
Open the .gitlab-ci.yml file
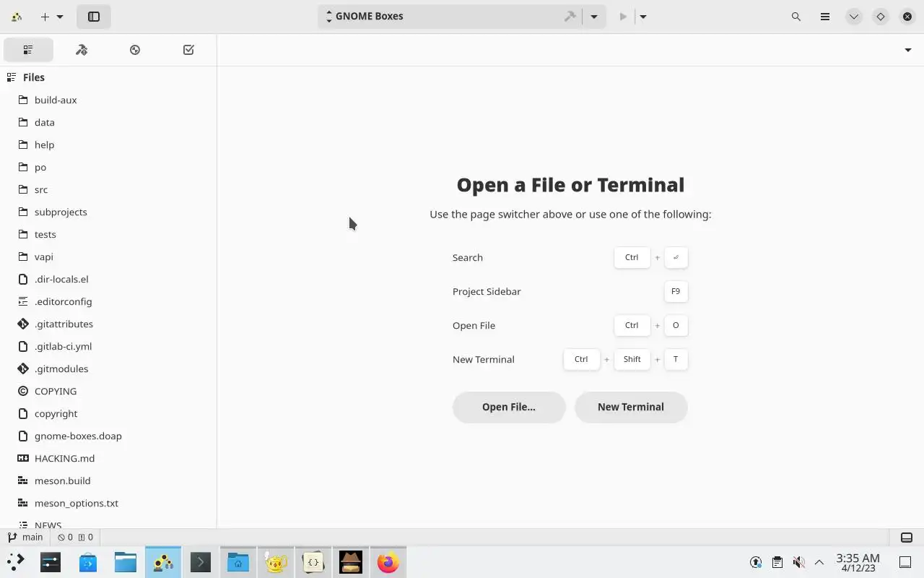[108, 346]
